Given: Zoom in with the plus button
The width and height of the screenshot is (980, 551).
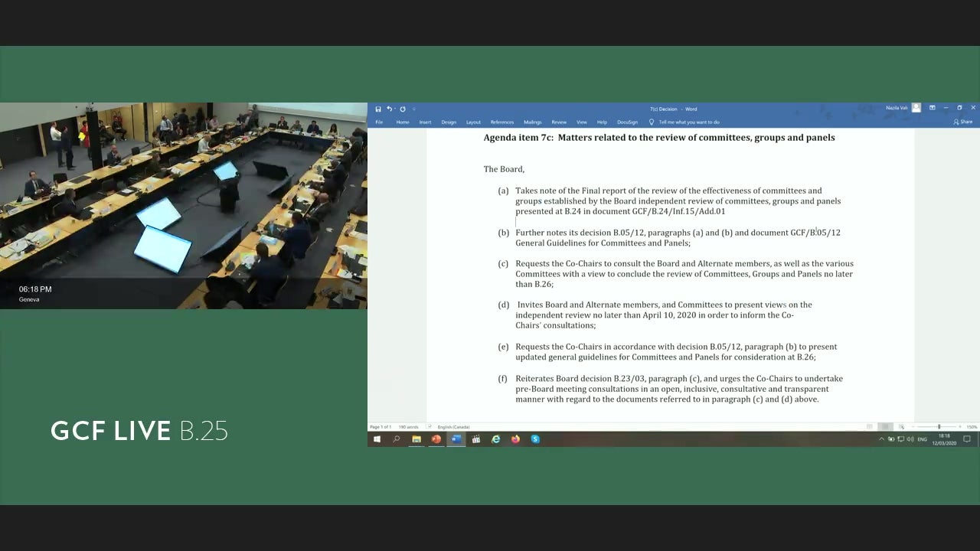Looking at the screenshot, I should tap(962, 427).
